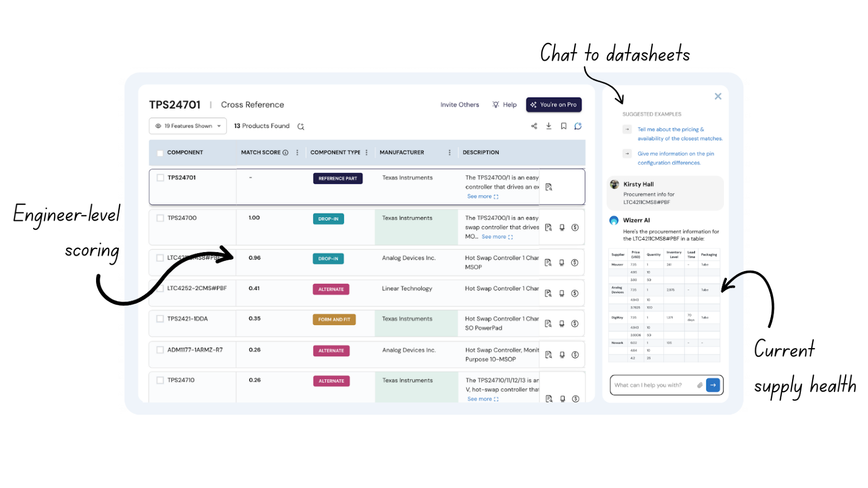
Task: Check the TPS24701 row checkbox
Action: click(161, 178)
